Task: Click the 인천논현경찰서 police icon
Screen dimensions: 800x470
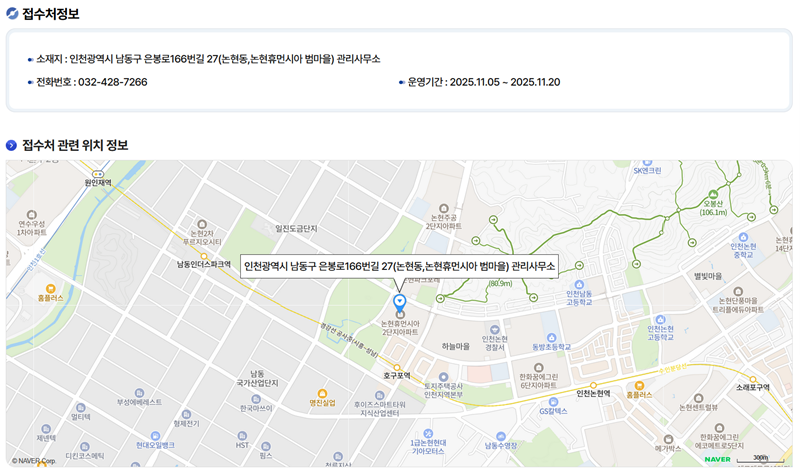Action: pos(494,330)
